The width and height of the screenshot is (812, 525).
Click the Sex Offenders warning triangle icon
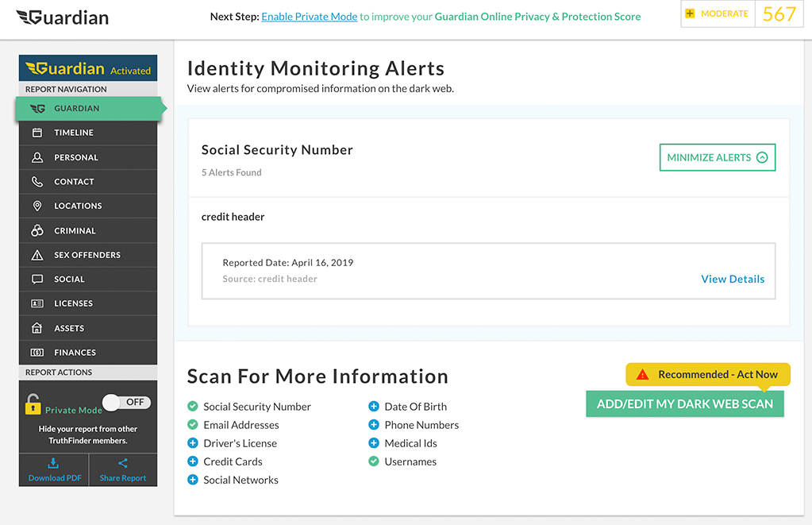pyautogui.click(x=37, y=255)
